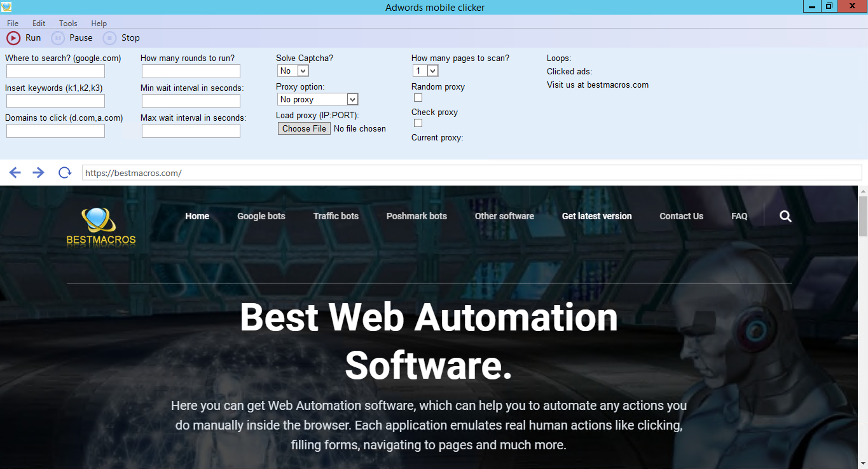Image resolution: width=868 pixels, height=469 pixels.
Task: Click the Clicked ads label
Action: pyautogui.click(x=569, y=71)
